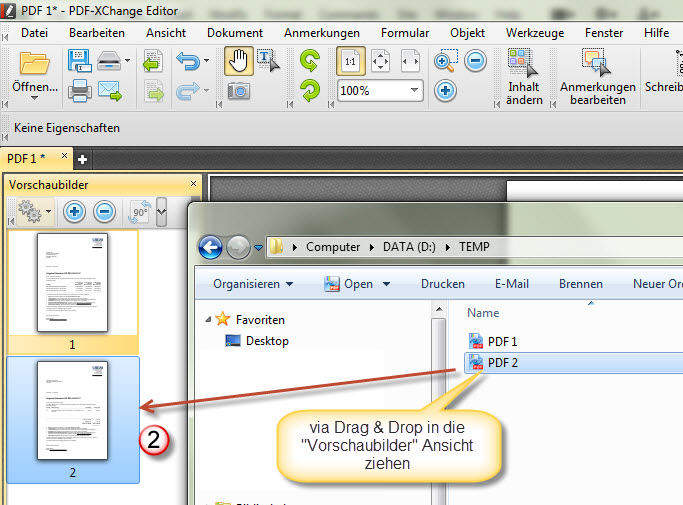Open the Explorer recent locations dropdown

coord(259,247)
